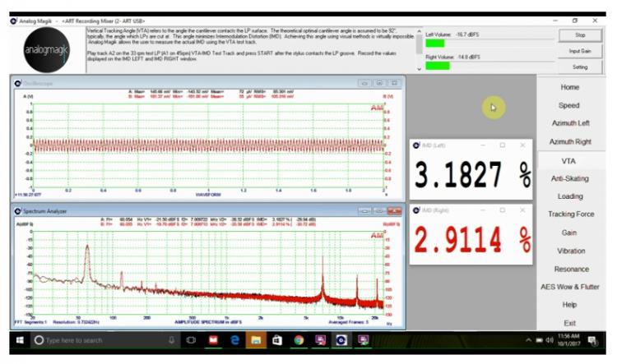Open Tracking Force measurement

click(x=571, y=214)
